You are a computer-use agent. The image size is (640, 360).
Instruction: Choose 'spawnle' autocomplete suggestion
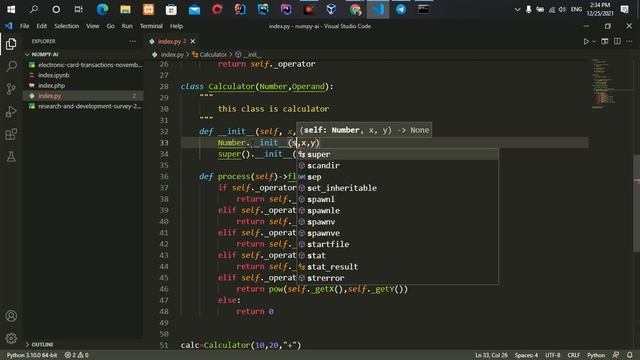(397, 211)
